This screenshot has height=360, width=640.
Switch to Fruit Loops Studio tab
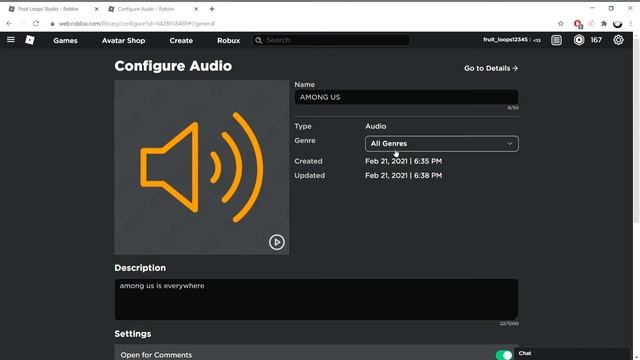pos(48,9)
